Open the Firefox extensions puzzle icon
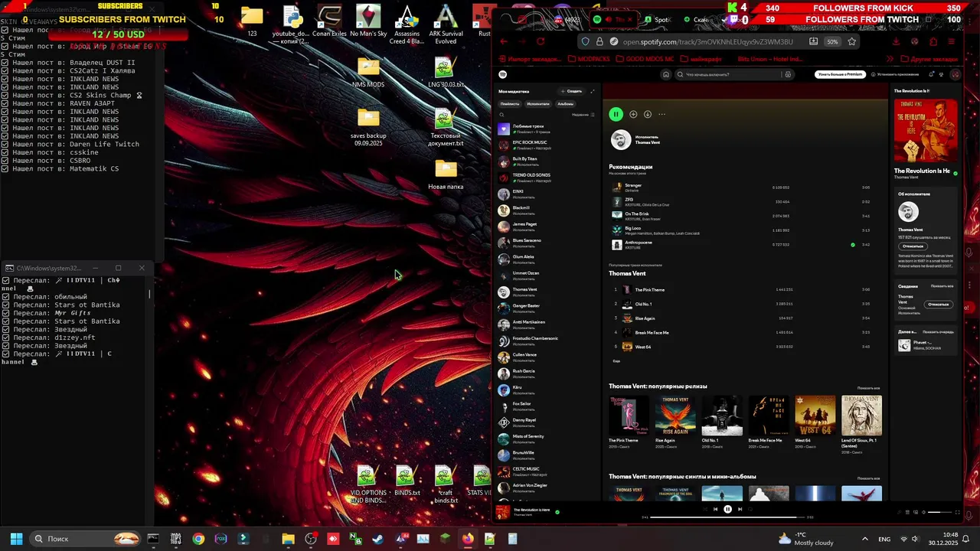 click(933, 41)
